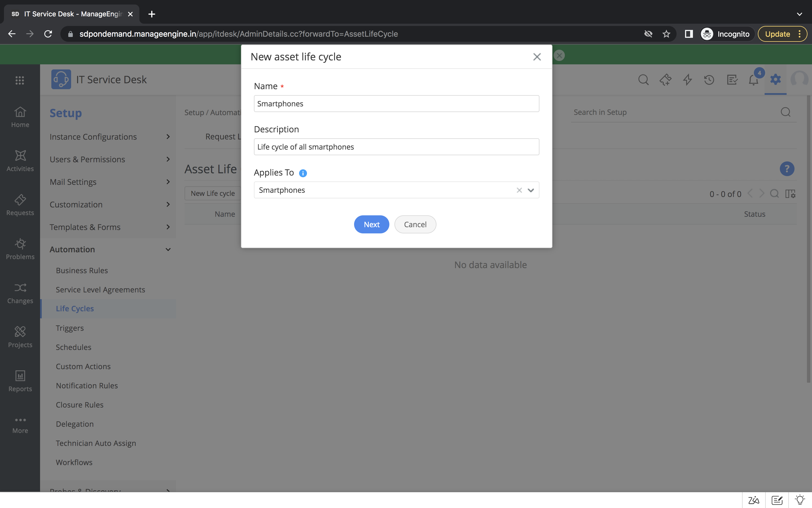Click the Applies To info icon
The height and width of the screenshot is (508, 812).
[x=302, y=173]
